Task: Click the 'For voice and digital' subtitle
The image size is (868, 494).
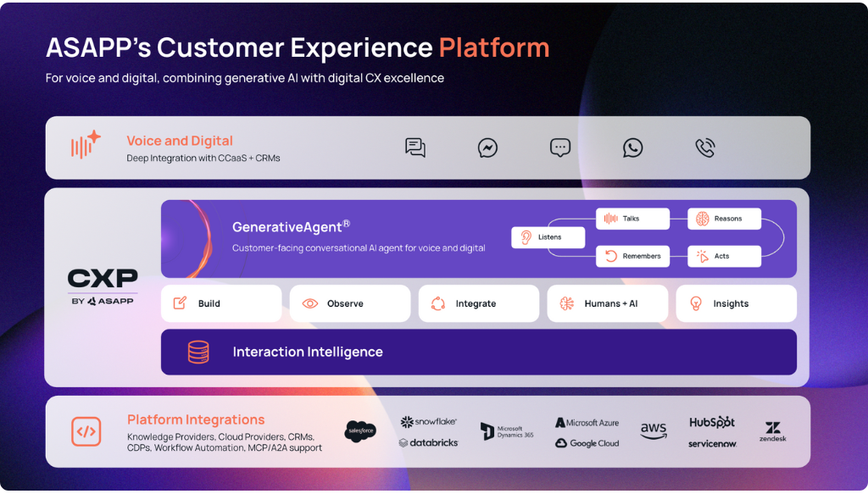Action: pos(245,78)
